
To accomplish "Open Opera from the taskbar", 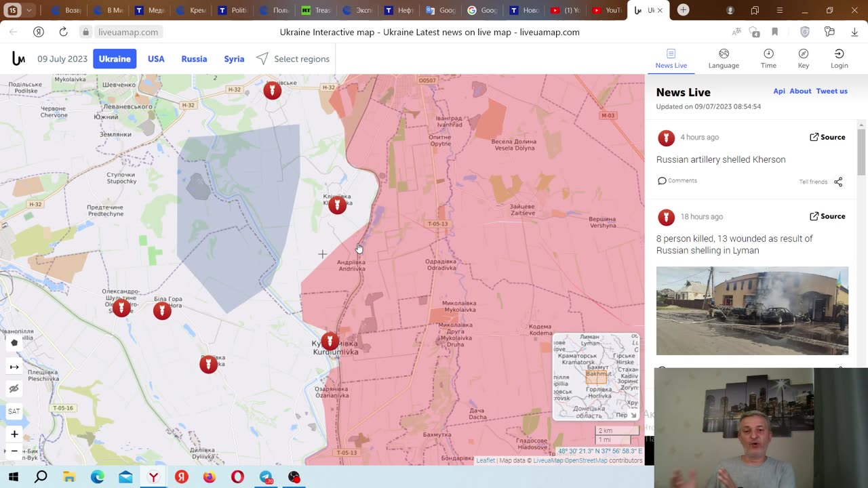I will (x=237, y=477).
